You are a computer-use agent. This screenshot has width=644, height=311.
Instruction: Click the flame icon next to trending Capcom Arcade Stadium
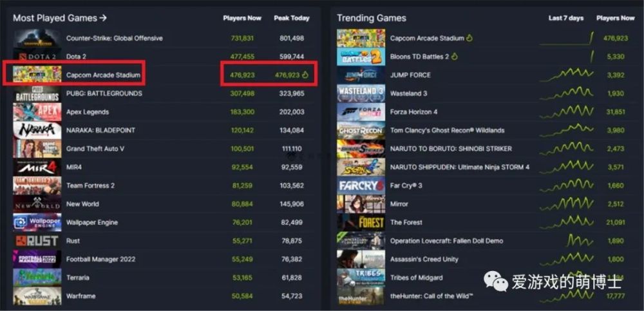point(469,38)
